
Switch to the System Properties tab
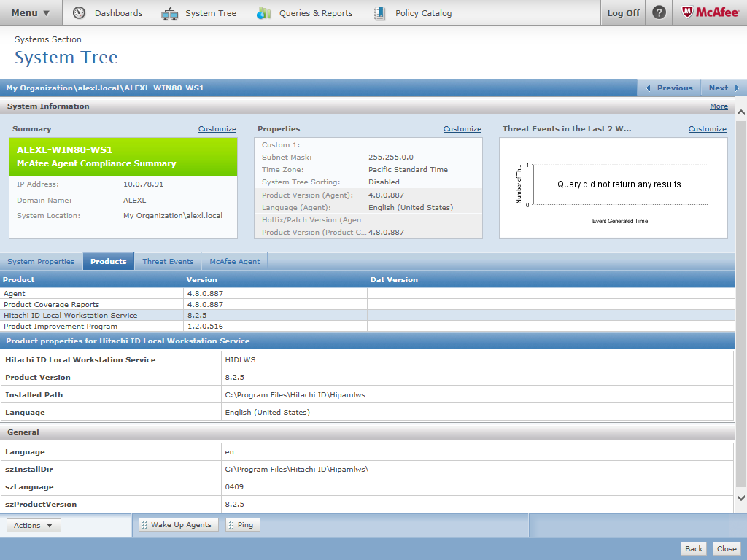(41, 261)
